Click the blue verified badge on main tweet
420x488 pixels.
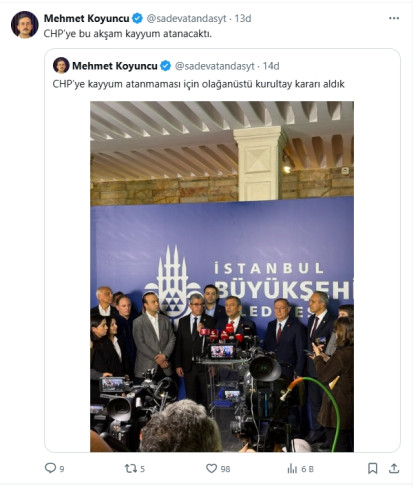coord(137,18)
